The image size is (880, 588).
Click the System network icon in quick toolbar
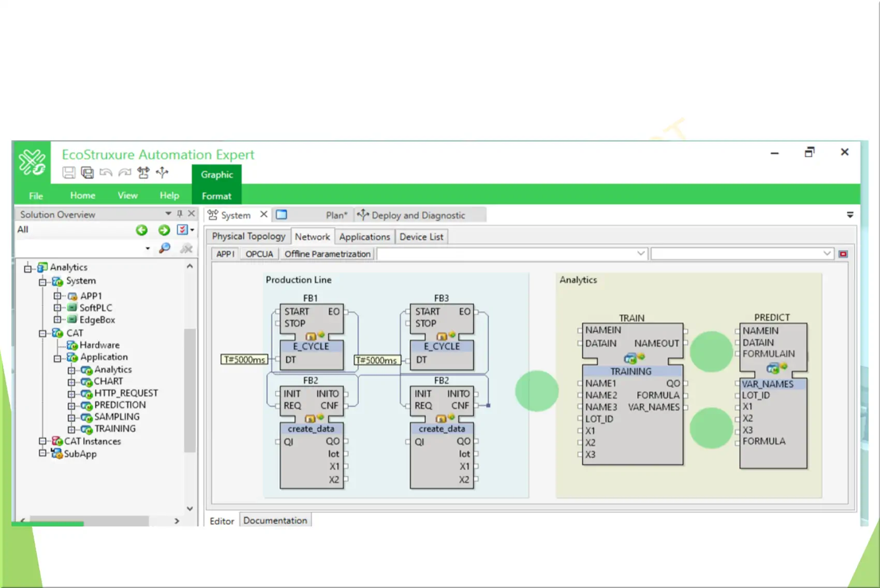click(143, 172)
